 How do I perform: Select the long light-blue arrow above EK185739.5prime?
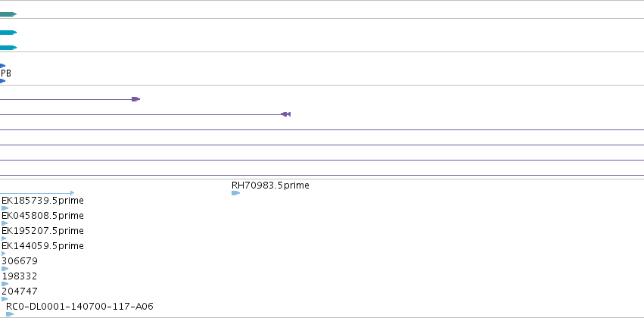tap(37, 192)
